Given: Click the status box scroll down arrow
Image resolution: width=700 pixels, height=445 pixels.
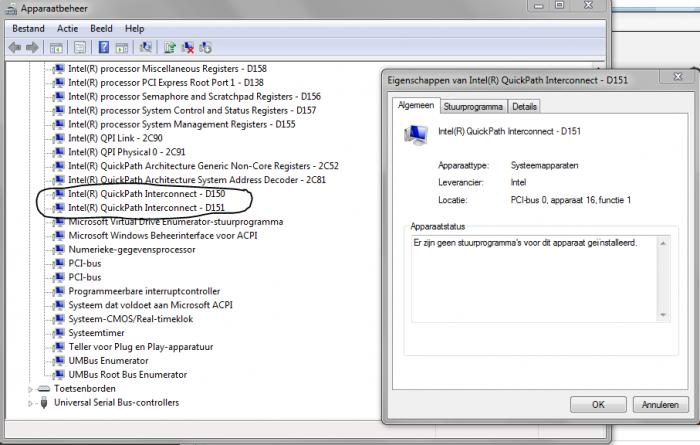Looking at the screenshot, I should [x=663, y=315].
